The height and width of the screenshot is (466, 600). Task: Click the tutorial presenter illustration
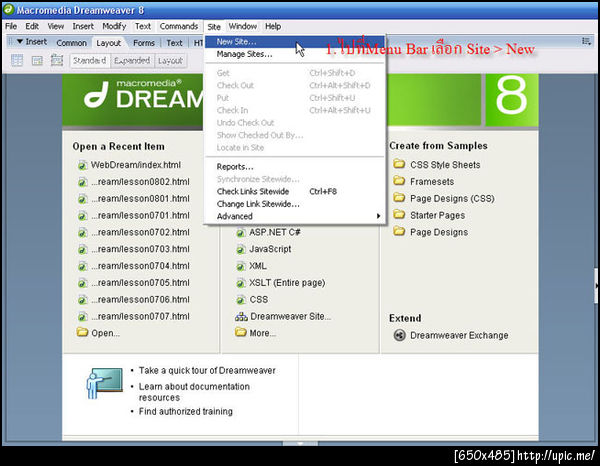[104, 383]
